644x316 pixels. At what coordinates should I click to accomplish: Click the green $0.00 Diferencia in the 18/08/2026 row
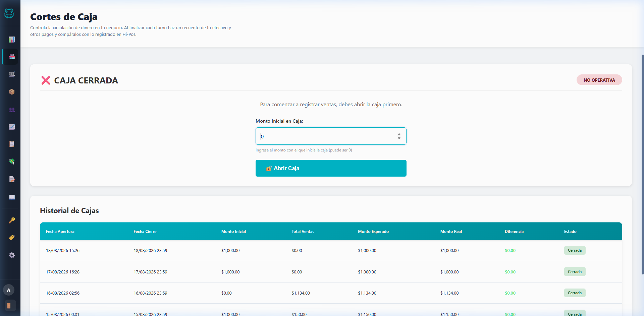(x=510, y=251)
